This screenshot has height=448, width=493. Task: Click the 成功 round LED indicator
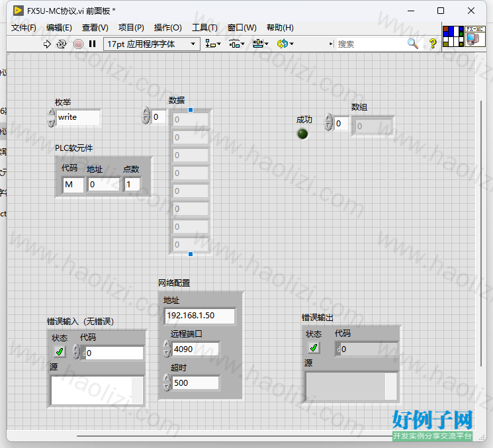(x=302, y=134)
